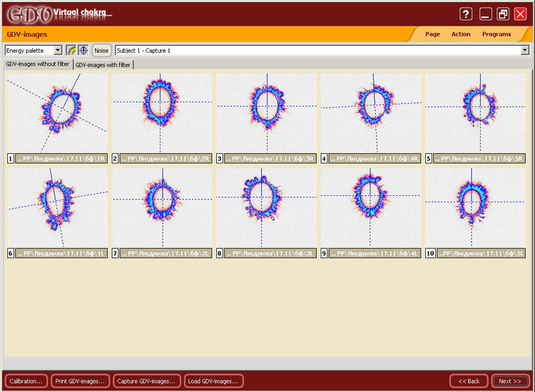This screenshot has width=535, height=392.
Task: Toggle the Noise button
Action: click(x=102, y=51)
